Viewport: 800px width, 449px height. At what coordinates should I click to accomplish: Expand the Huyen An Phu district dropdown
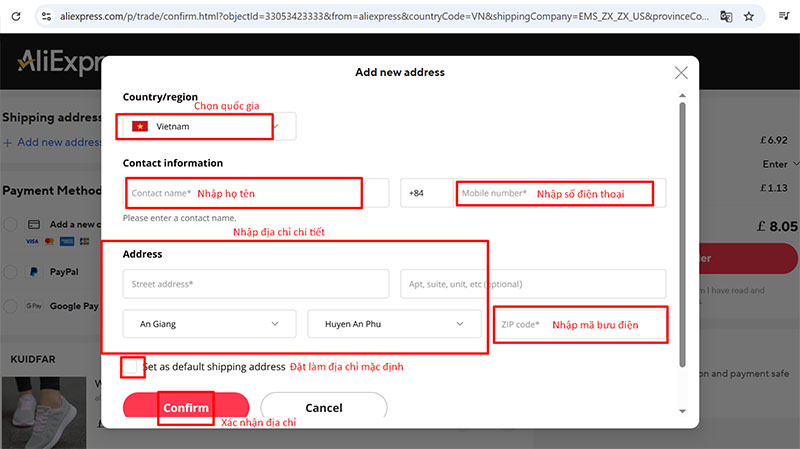point(394,324)
